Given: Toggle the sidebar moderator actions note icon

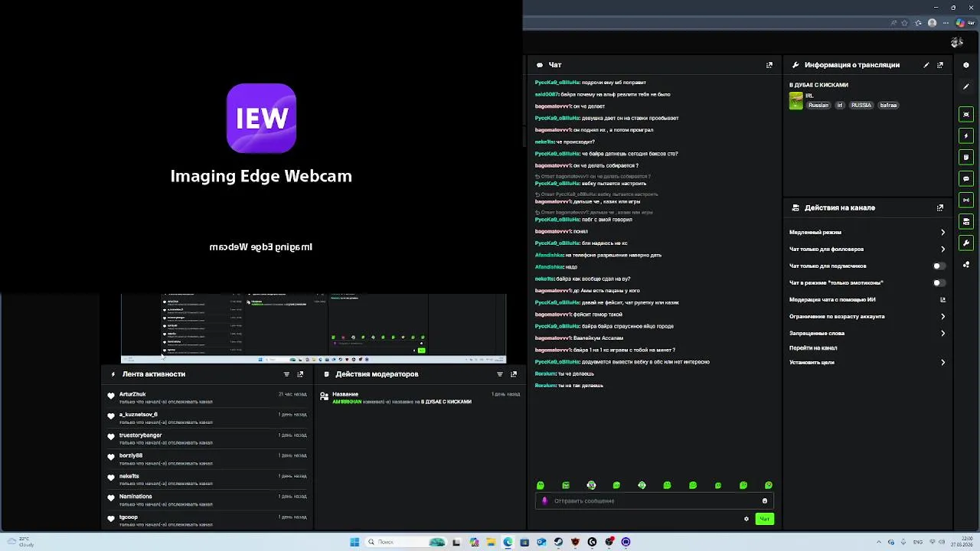Looking at the screenshot, I should pyautogui.click(x=966, y=157).
